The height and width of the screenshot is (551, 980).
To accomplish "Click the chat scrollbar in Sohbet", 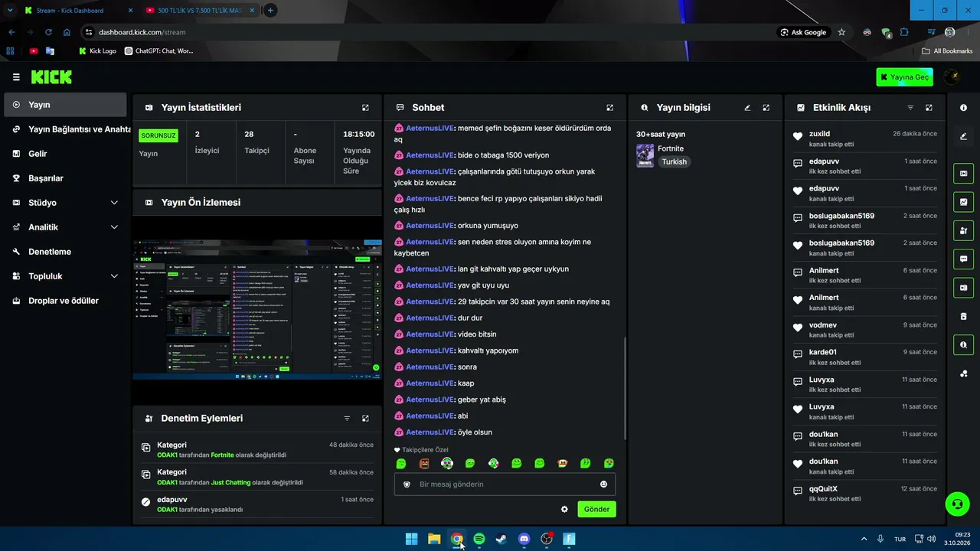I will pos(626,388).
